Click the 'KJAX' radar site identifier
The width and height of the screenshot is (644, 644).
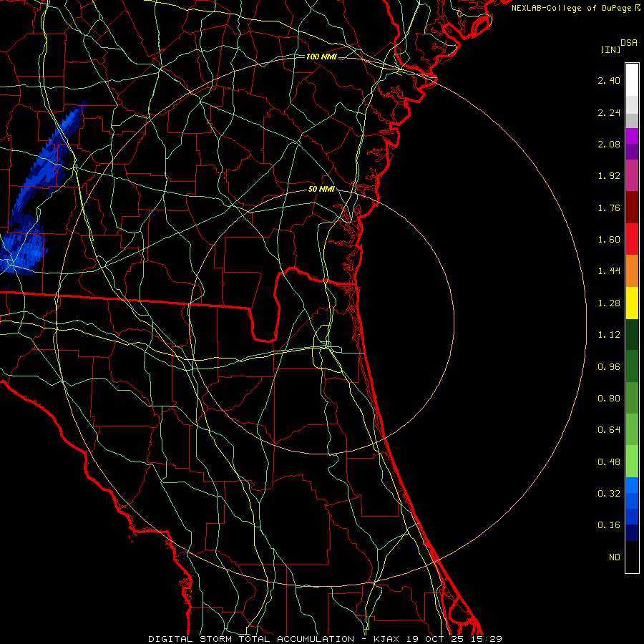[387, 639]
